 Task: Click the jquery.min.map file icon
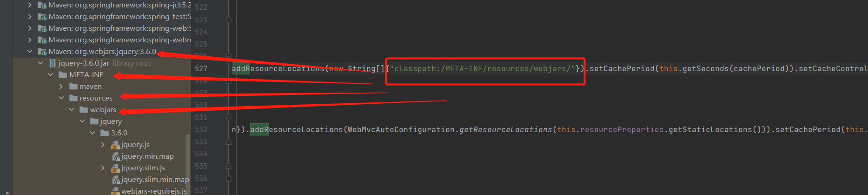(x=116, y=156)
